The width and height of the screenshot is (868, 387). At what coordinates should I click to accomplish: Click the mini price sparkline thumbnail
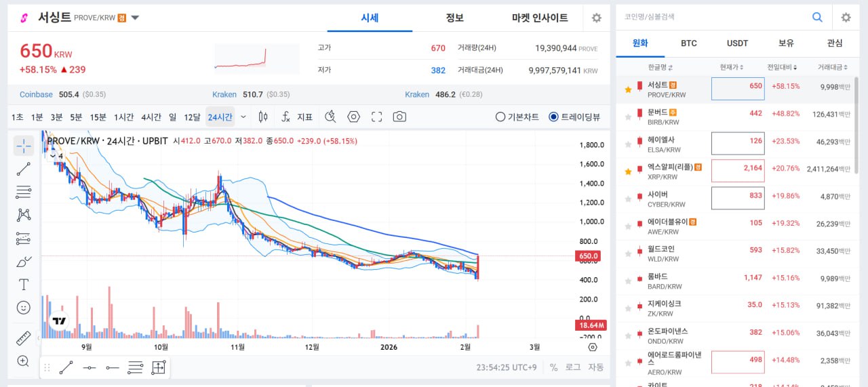pyautogui.click(x=257, y=59)
